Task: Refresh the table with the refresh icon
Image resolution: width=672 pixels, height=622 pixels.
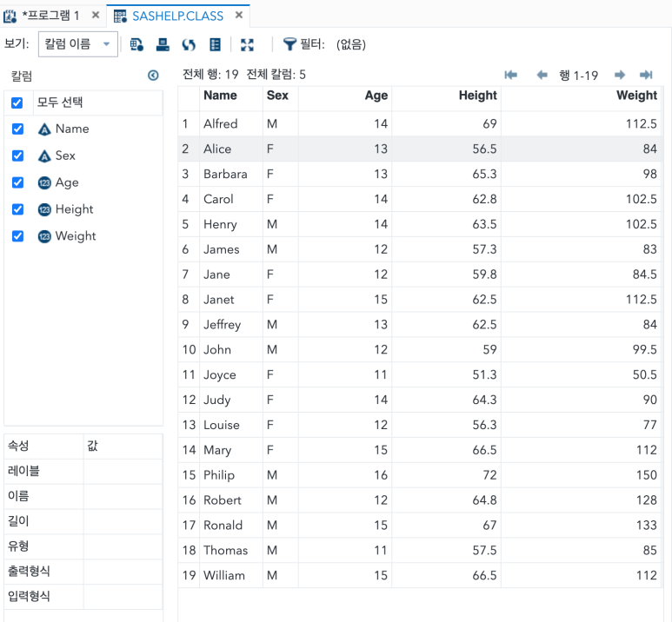Action: pyautogui.click(x=189, y=44)
